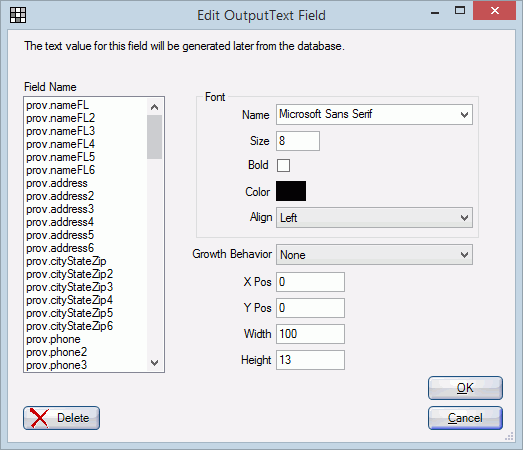The width and height of the screenshot is (523, 450).
Task: Close the dialog with the red X
Action: pyautogui.click(x=494, y=11)
